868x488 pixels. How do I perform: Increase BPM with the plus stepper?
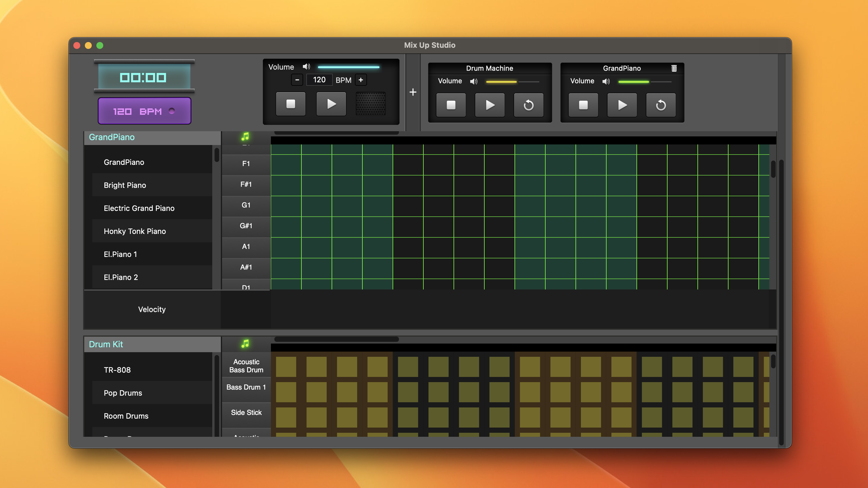pyautogui.click(x=361, y=80)
